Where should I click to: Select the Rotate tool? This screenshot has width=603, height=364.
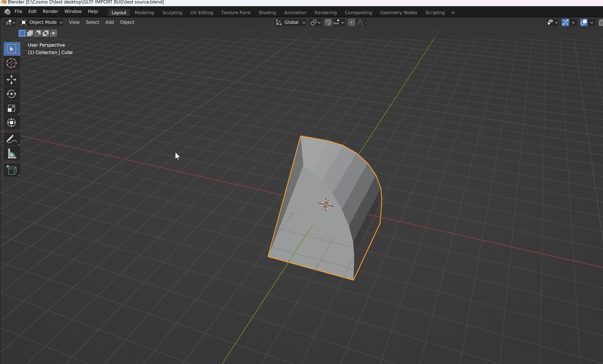[x=12, y=94]
